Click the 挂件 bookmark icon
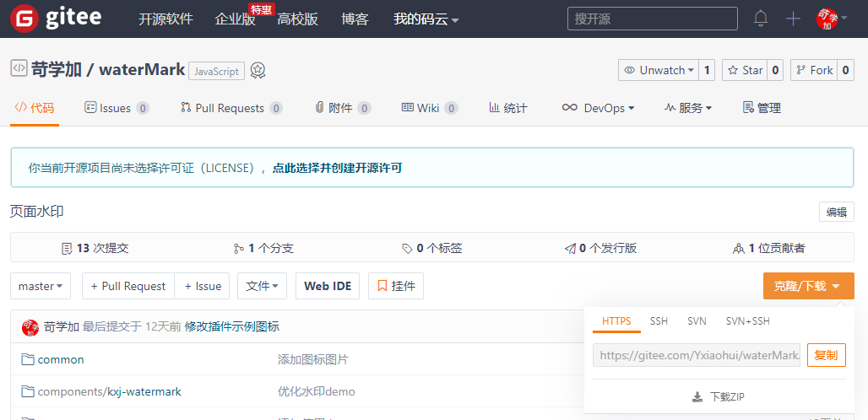 [x=382, y=286]
